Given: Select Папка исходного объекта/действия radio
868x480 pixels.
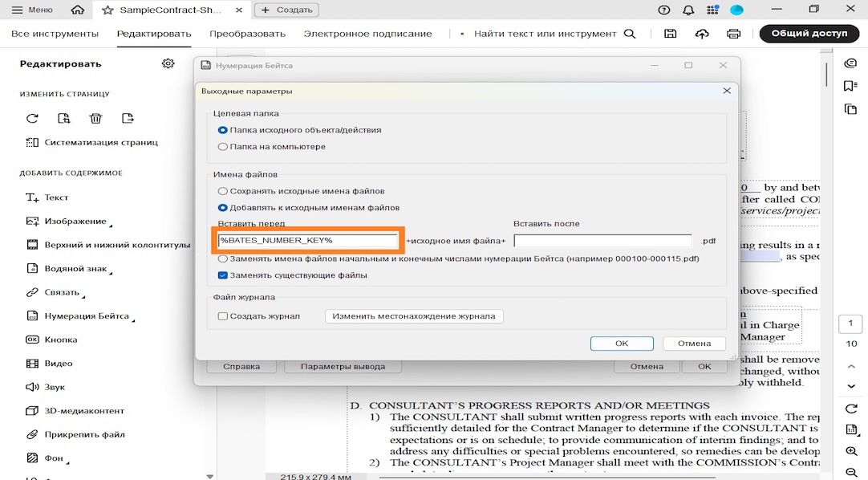Looking at the screenshot, I should pos(222,130).
